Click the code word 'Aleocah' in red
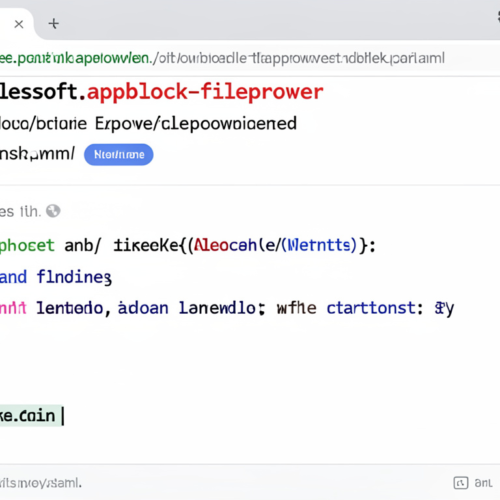The height and width of the screenshot is (500, 500). (x=225, y=245)
